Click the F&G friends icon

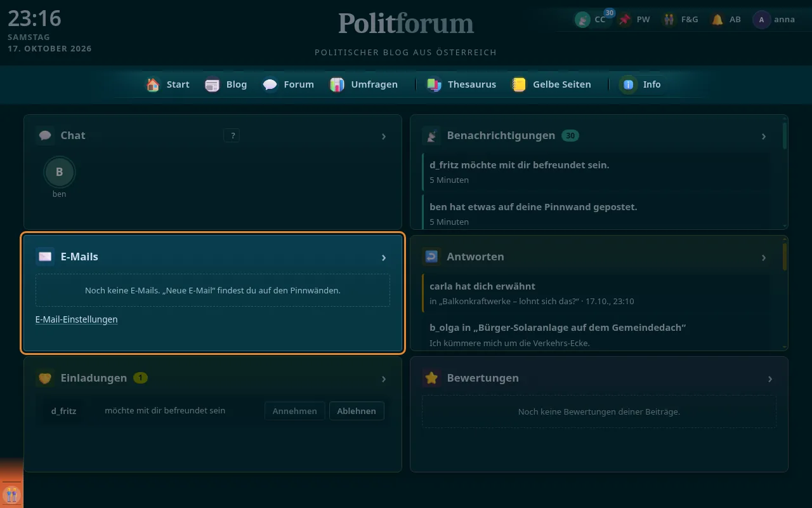pos(669,20)
